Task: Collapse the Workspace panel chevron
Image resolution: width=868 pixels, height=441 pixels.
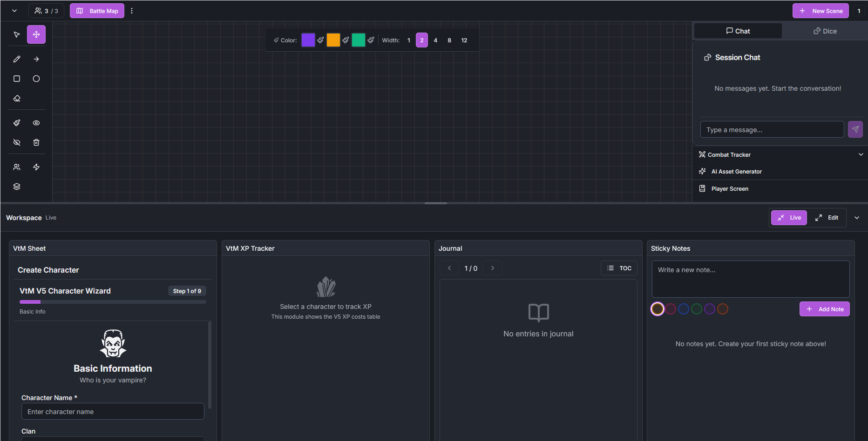Action: click(856, 218)
